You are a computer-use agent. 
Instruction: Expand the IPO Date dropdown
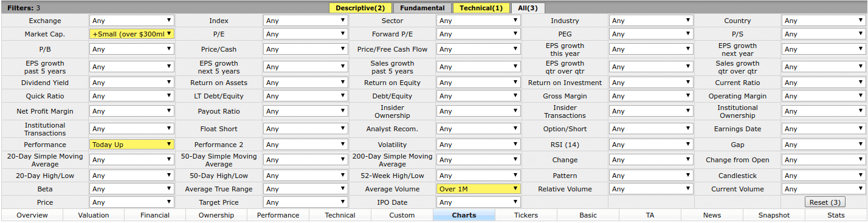tap(479, 202)
